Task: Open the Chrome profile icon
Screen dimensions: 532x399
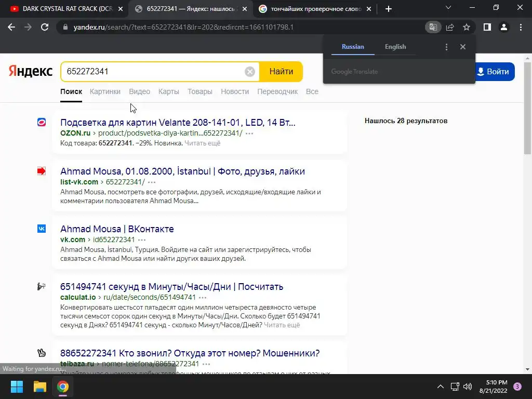Action: tap(504, 27)
